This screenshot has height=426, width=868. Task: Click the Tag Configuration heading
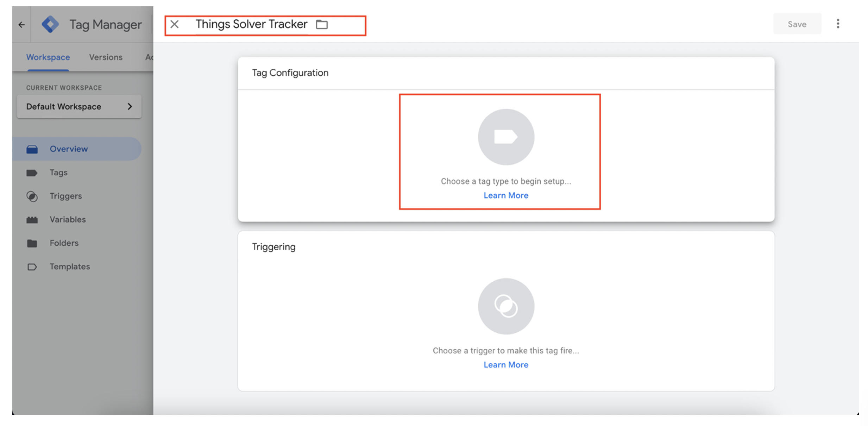click(290, 73)
